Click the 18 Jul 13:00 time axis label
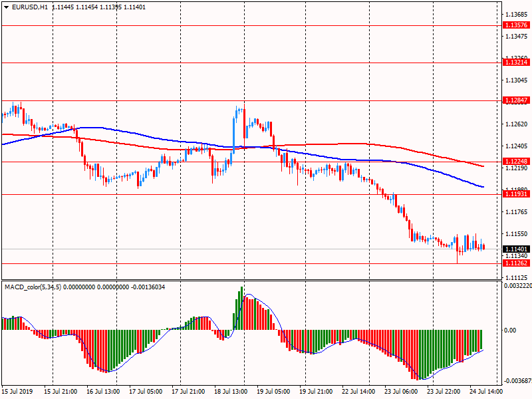The width and height of the screenshot is (532, 399). (x=231, y=391)
